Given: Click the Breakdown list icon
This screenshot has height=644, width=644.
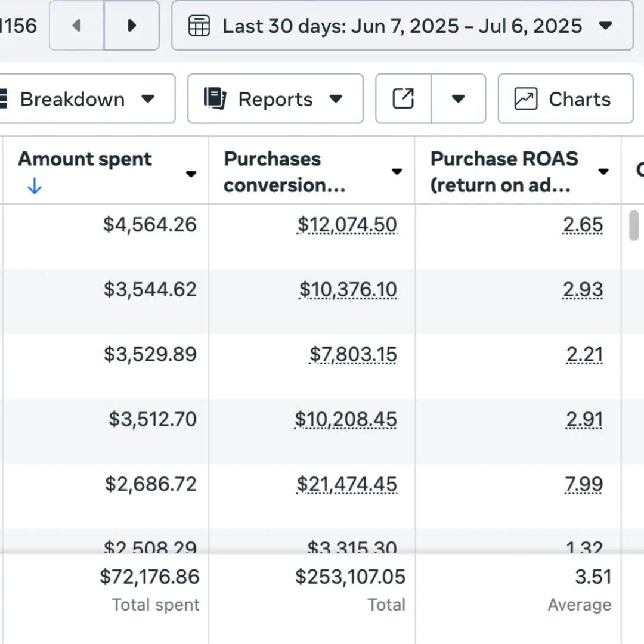Looking at the screenshot, I should [4, 98].
